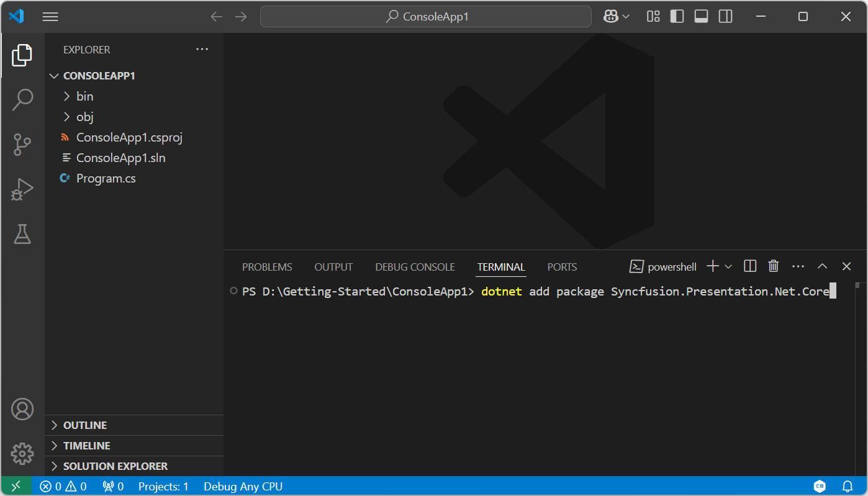Open the Search view in activity bar
This screenshot has width=868, height=496.
pyautogui.click(x=22, y=99)
